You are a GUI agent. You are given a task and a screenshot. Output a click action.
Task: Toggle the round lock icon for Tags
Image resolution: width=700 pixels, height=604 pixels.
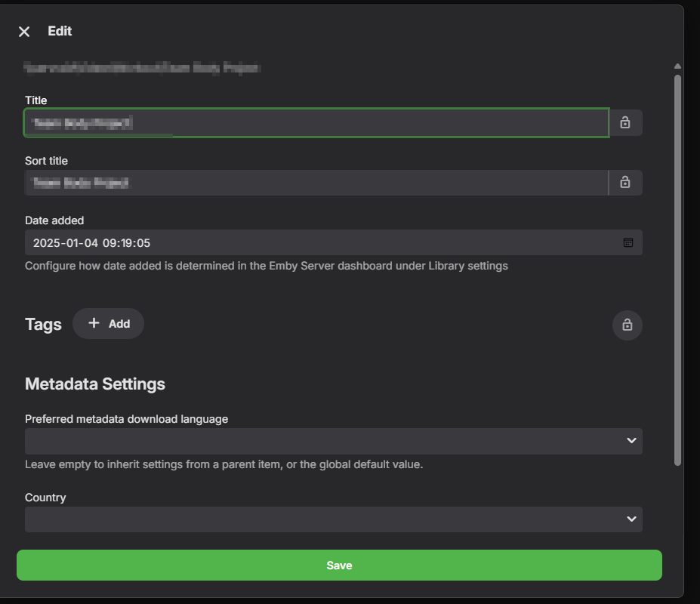click(x=627, y=325)
